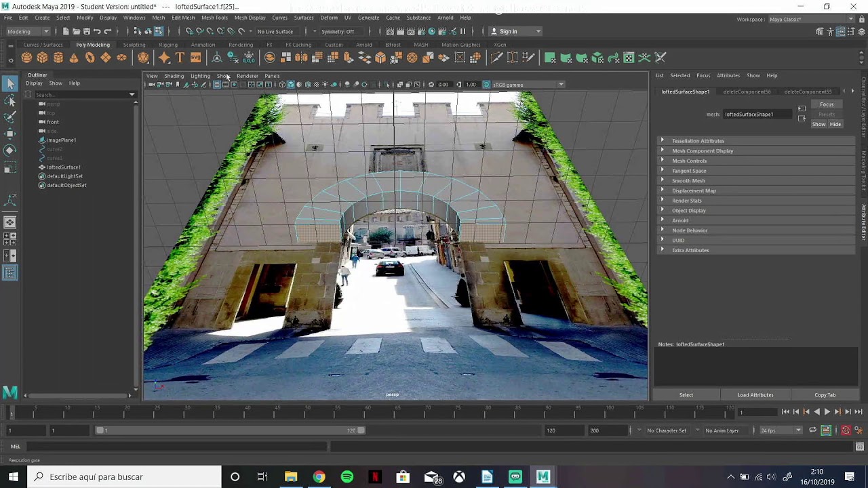Image resolution: width=868 pixels, height=488 pixels.
Task: Expand the Tessellation Attributes section
Action: (755, 141)
